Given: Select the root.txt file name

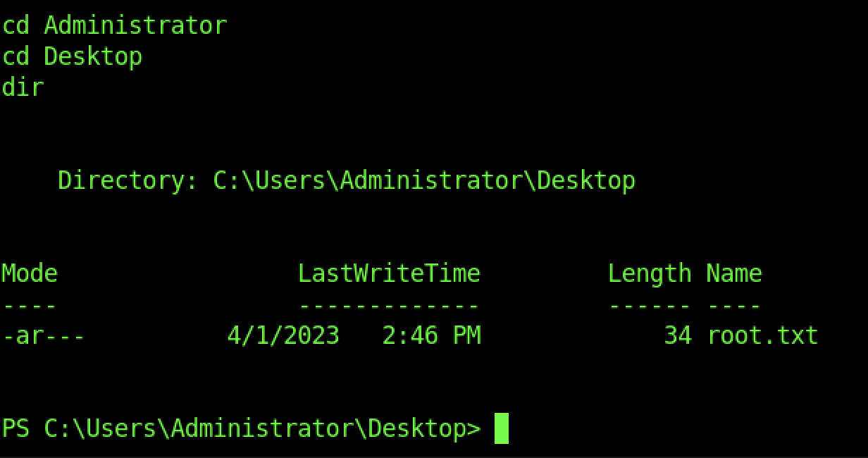Looking at the screenshot, I should coord(762,335).
